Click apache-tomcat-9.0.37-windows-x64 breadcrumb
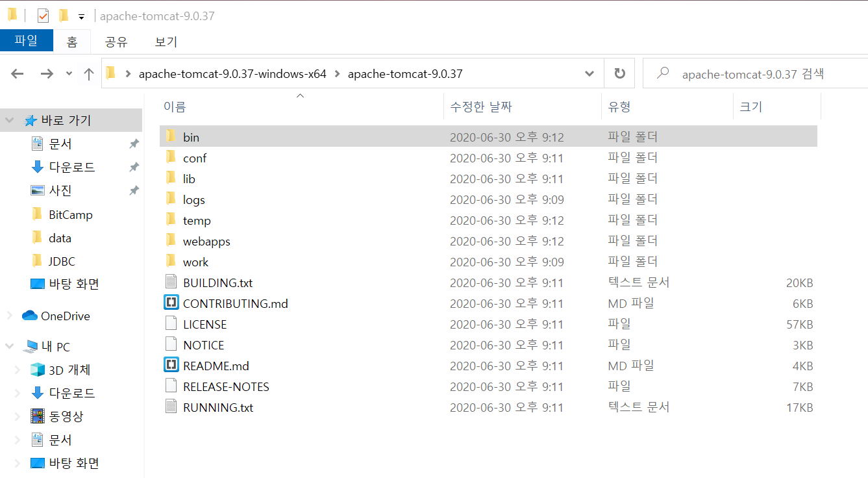Screen dimensions: 868x478 [232, 73]
